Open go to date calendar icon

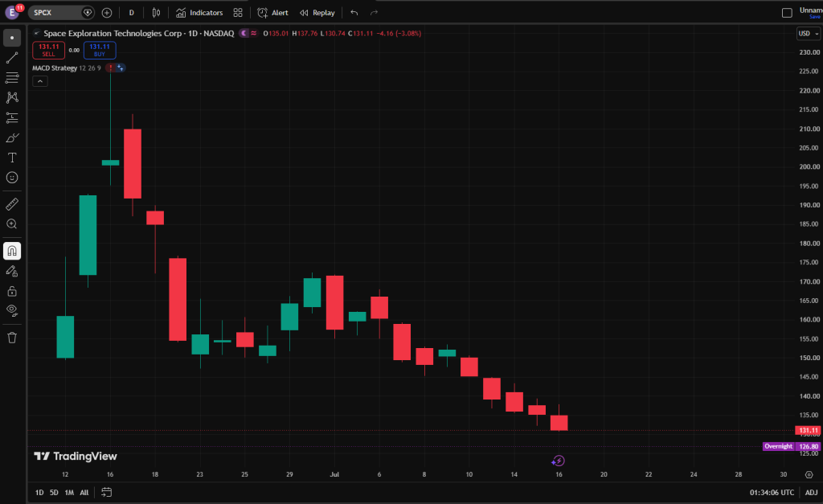[107, 493]
